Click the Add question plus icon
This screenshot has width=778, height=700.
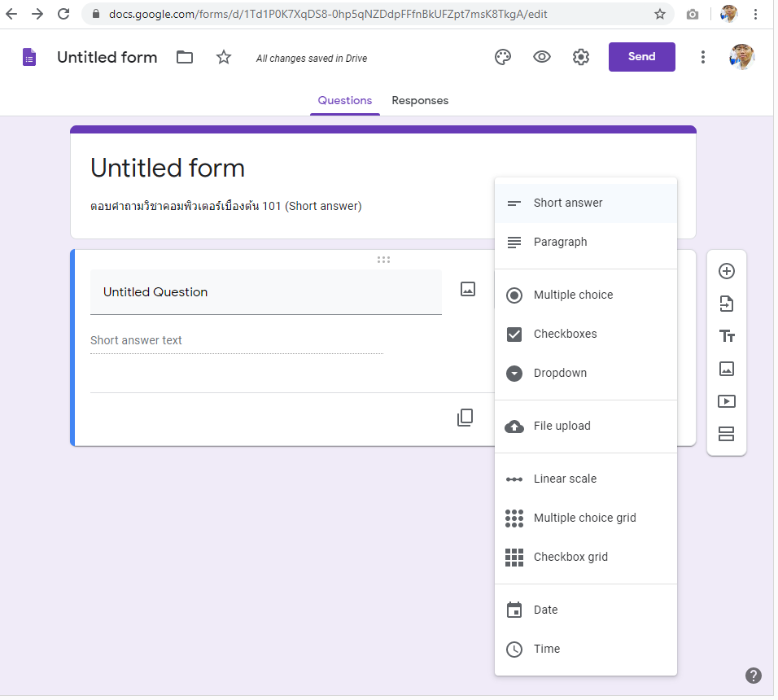727,271
